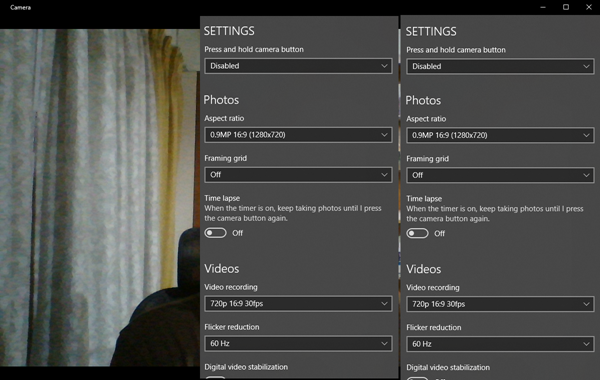Minimize the Camera window
The height and width of the screenshot is (380, 600).
click(543, 7)
